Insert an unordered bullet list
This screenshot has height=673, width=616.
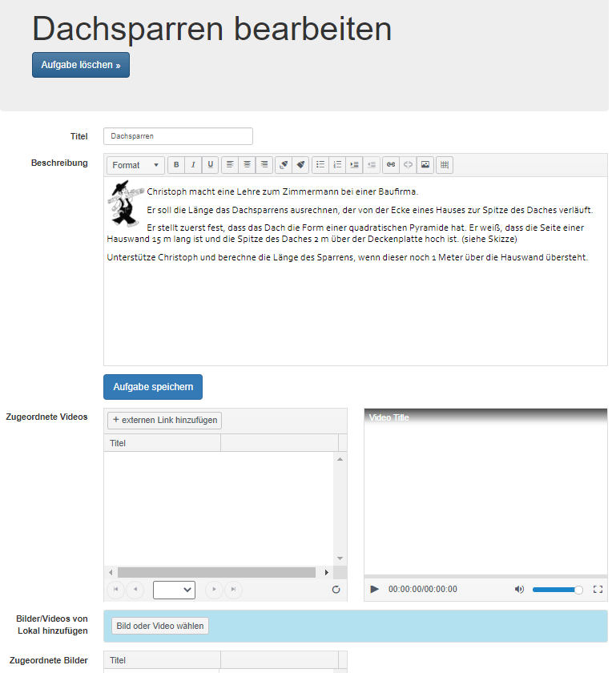point(320,165)
